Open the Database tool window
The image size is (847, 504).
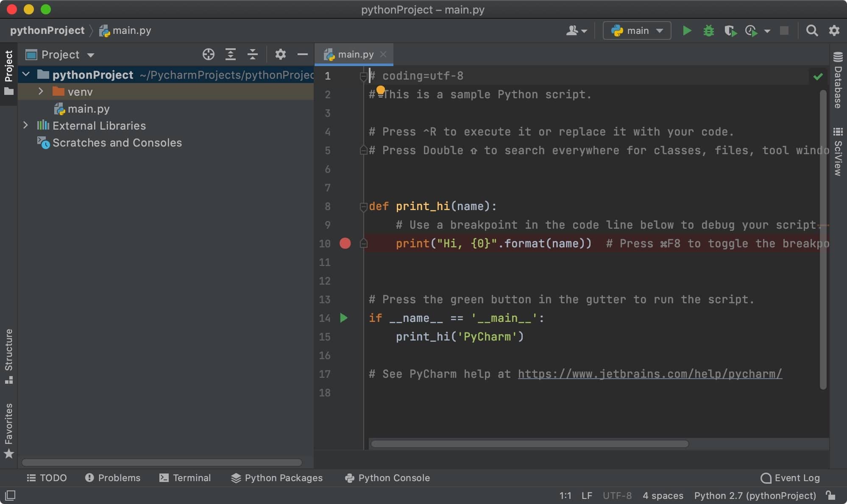click(838, 80)
